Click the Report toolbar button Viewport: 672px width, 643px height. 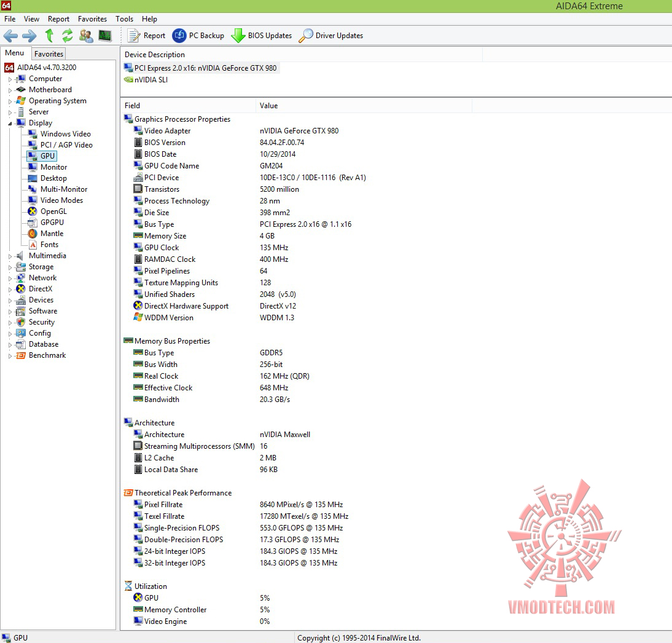(146, 36)
